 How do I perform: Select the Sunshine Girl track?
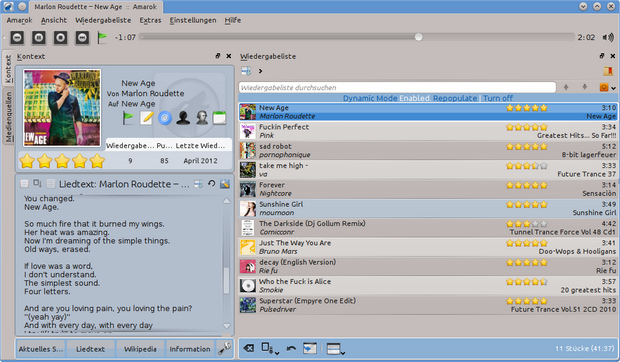pyautogui.click(x=428, y=209)
